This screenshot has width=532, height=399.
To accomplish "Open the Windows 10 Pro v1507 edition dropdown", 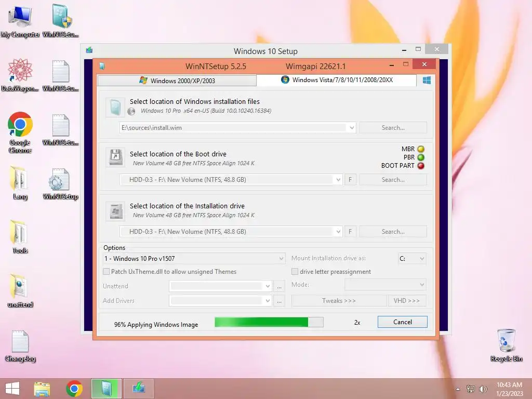I will point(193,259).
